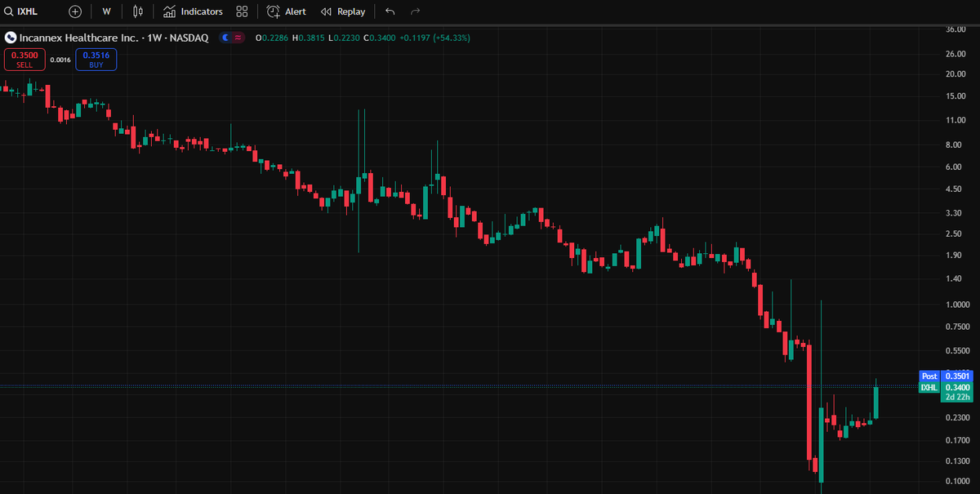
Task: Click the 3.30 price scale label
Action: tap(953, 213)
